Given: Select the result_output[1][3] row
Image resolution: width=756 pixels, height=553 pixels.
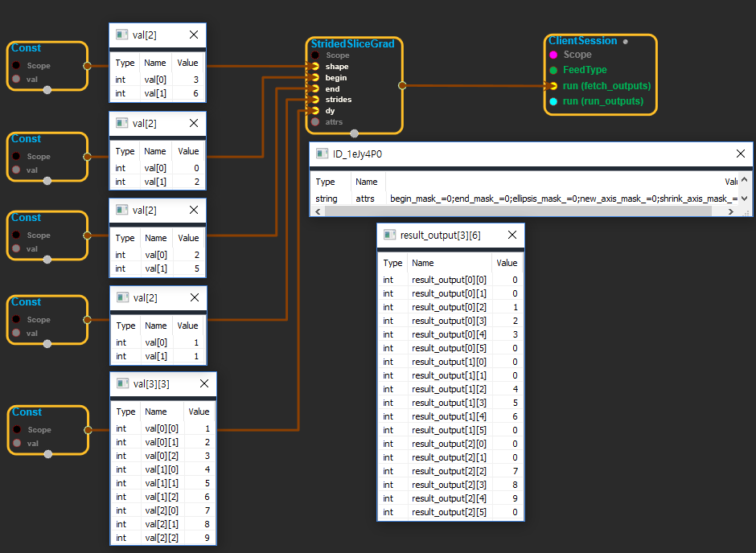Looking at the screenshot, I should pos(449,403).
